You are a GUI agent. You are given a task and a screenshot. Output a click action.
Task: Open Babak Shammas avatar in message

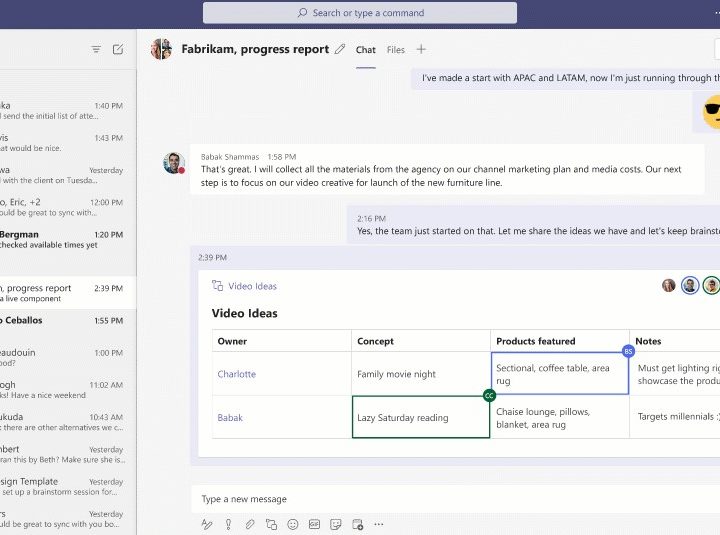174,163
